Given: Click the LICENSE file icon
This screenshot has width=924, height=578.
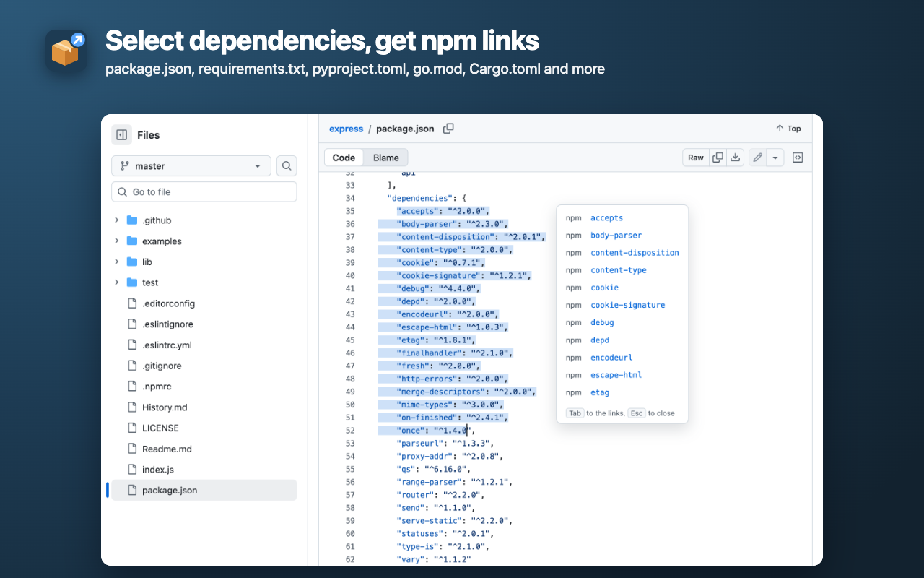Looking at the screenshot, I should [132, 428].
